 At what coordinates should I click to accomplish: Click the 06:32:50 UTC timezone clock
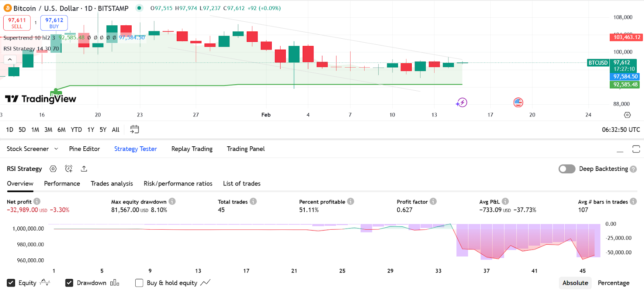coord(621,129)
